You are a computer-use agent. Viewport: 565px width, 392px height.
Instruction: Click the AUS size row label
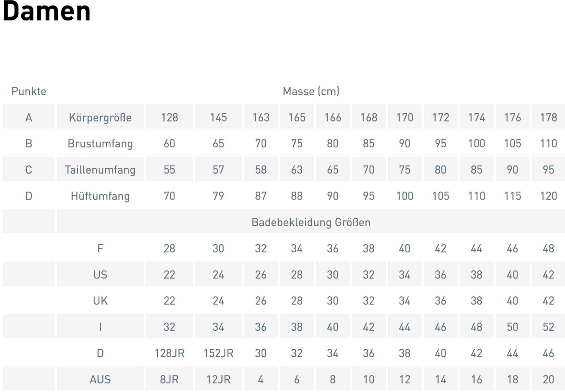100,380
